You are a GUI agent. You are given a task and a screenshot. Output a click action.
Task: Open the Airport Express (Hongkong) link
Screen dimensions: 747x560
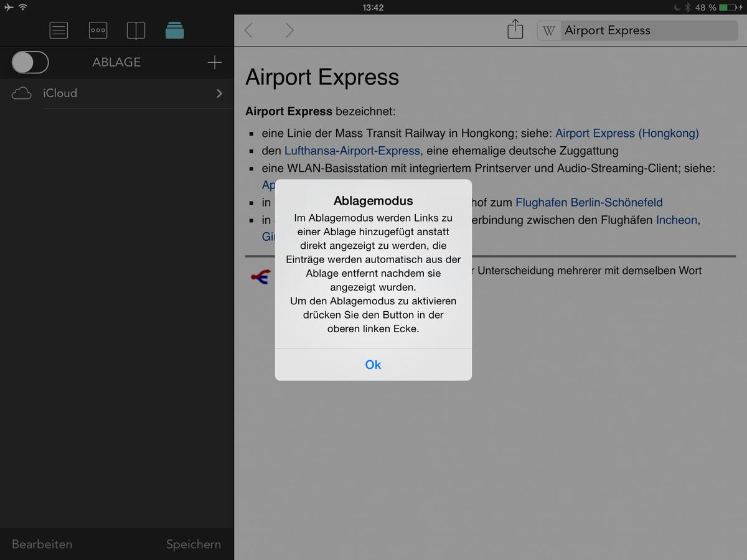pyautogui.click(x=627, y=133)
